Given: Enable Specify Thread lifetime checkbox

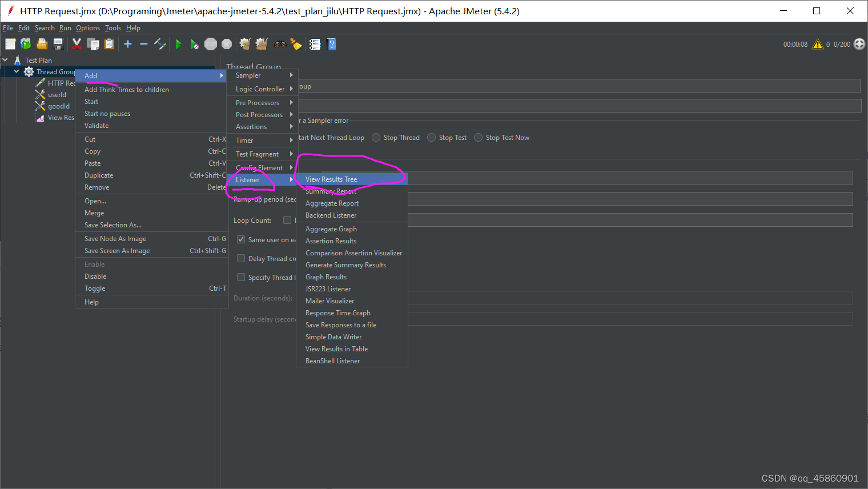Looking at the screenshot, I should pyautogui.click(x=241, y=277).
